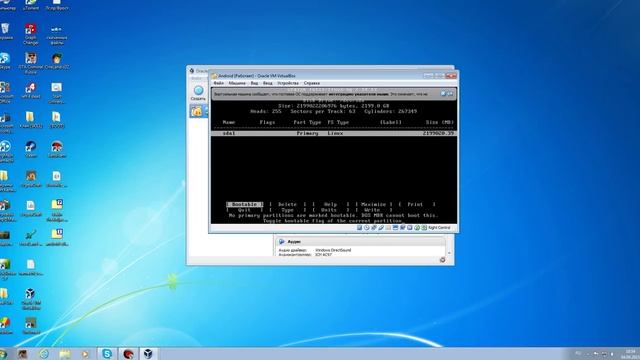Screen dimensions: 640x360
Task: Click the taskbar clock
Action: point(630,353)
